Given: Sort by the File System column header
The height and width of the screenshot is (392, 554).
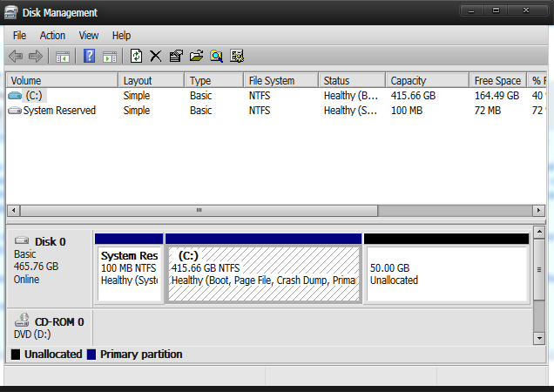Looking at the screenshot, I should [281, 81].
